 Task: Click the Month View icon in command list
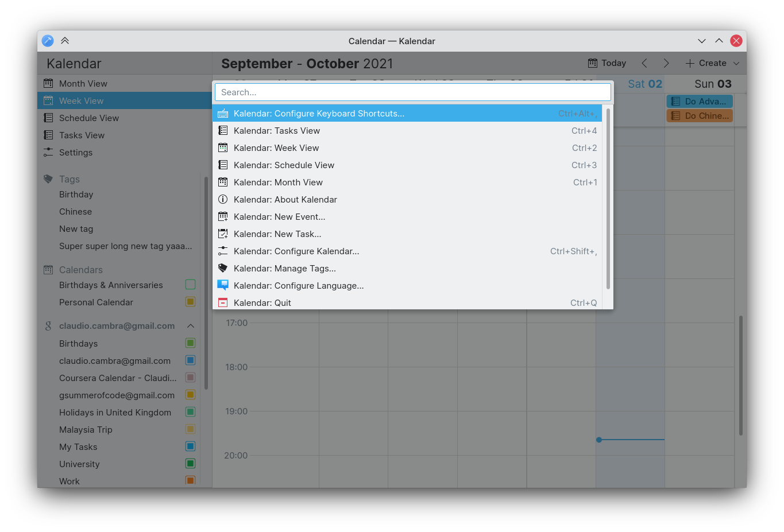[x=223, y=182]
